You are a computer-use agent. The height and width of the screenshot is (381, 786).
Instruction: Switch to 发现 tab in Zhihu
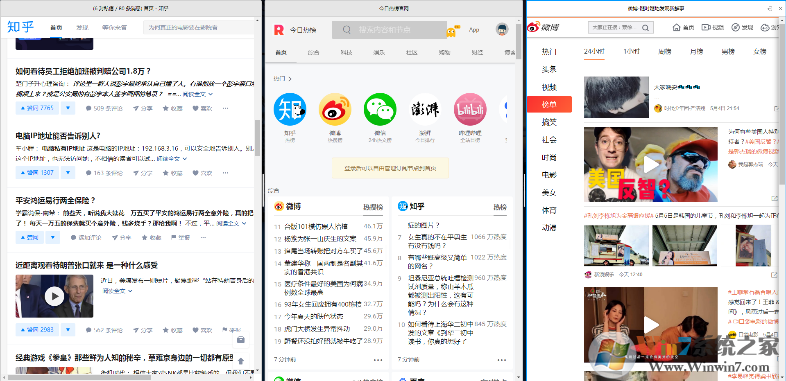tap(82, 28)
